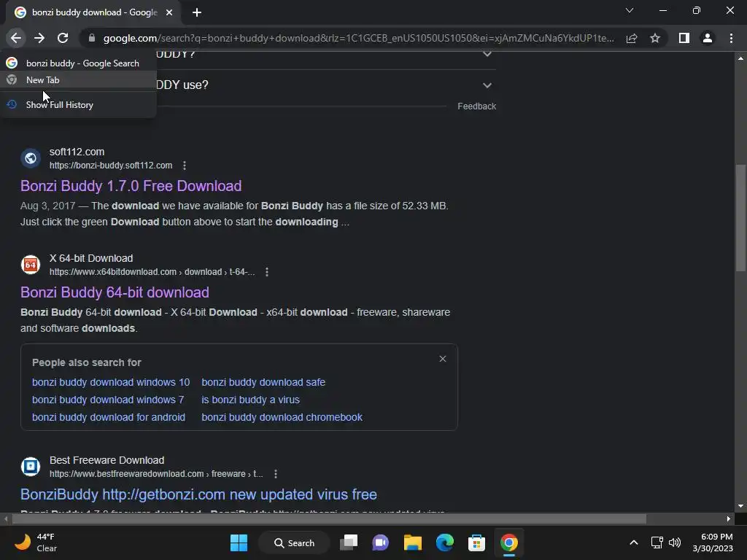Search 'bonzi buddy download for android'
Screen dimensions: 747x560
coord(109,417)
